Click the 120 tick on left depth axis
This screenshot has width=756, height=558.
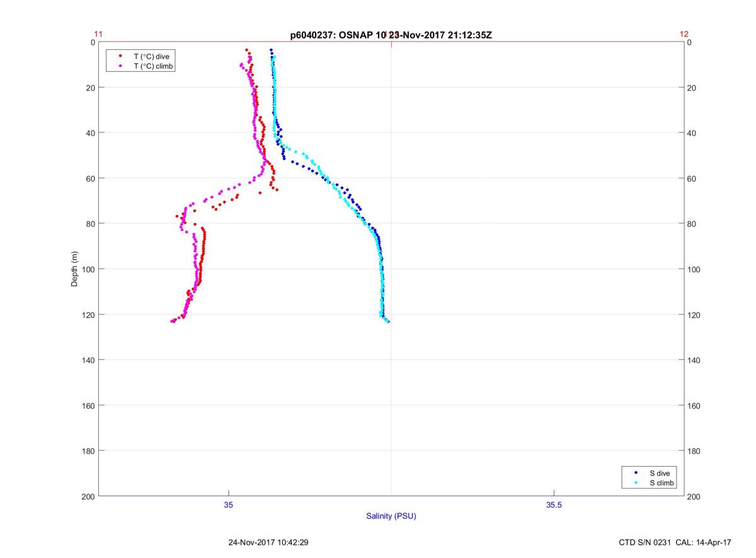(x=89, y=315)
